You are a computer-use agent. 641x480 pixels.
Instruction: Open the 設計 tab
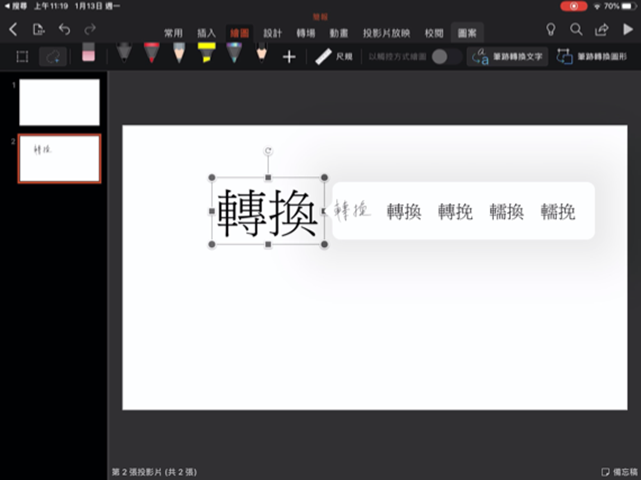point(272,33)
